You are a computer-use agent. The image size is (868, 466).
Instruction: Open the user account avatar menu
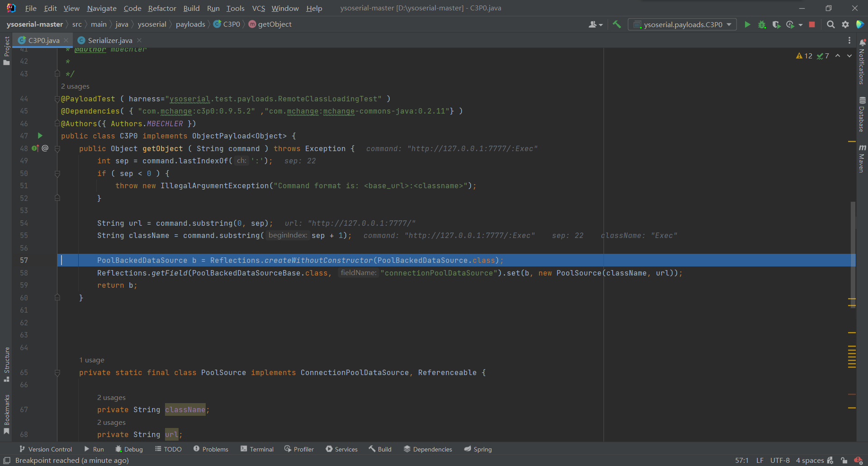(595, 24)
